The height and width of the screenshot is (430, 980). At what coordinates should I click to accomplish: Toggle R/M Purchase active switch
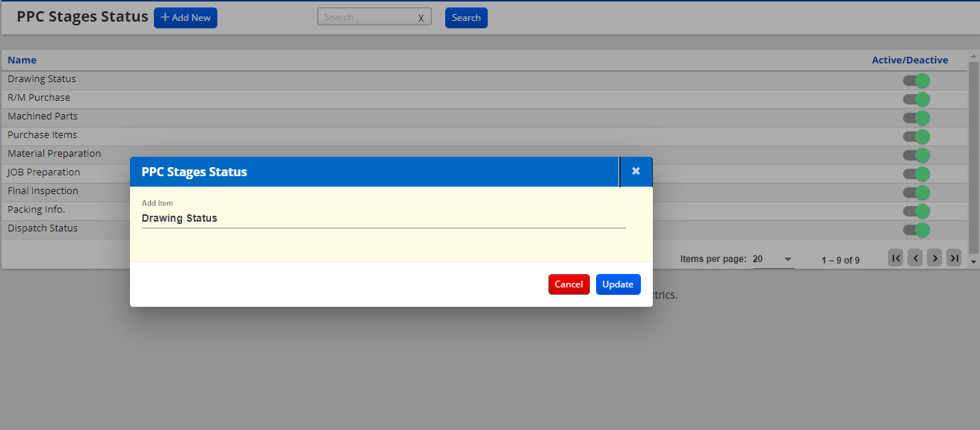(916, 99)
